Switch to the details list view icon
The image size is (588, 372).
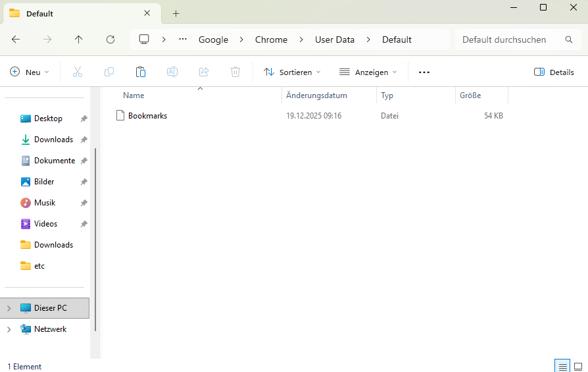point(562,366)
